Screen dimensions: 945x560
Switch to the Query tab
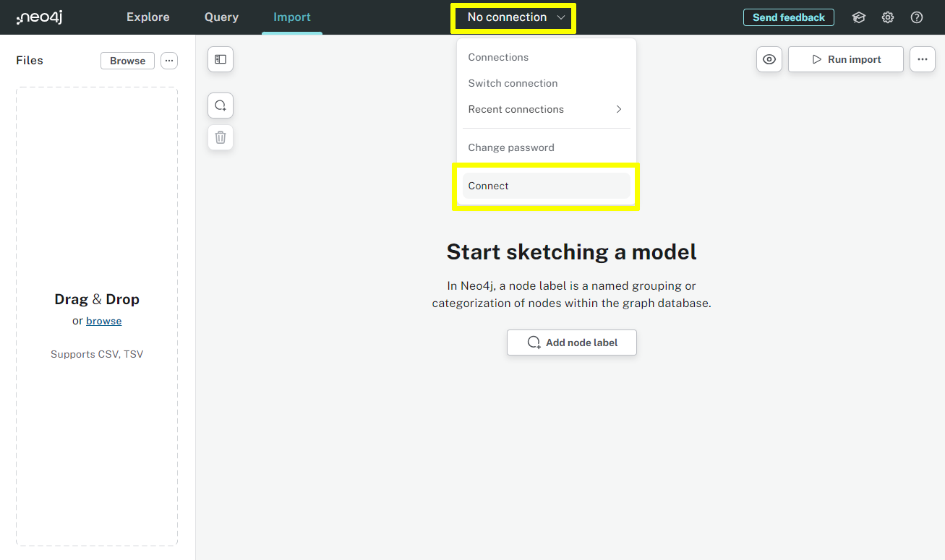pos(221,17)
